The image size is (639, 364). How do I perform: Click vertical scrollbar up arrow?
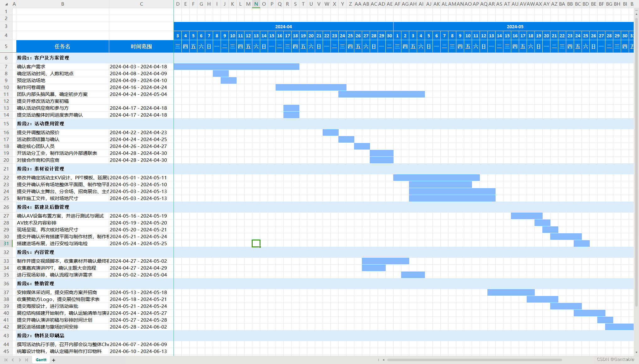click(636, 14)
